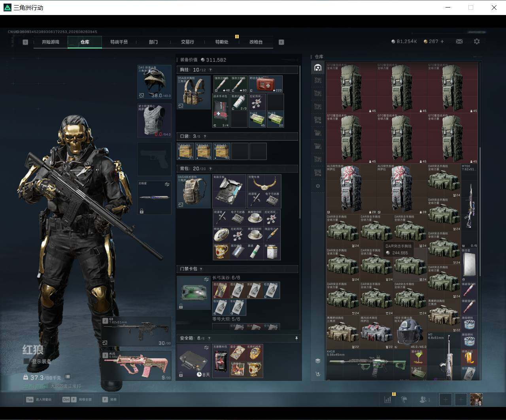This screenshot has height=420, width=506.
Task: Add currency with plus next to 267
Action: point(442,41)
